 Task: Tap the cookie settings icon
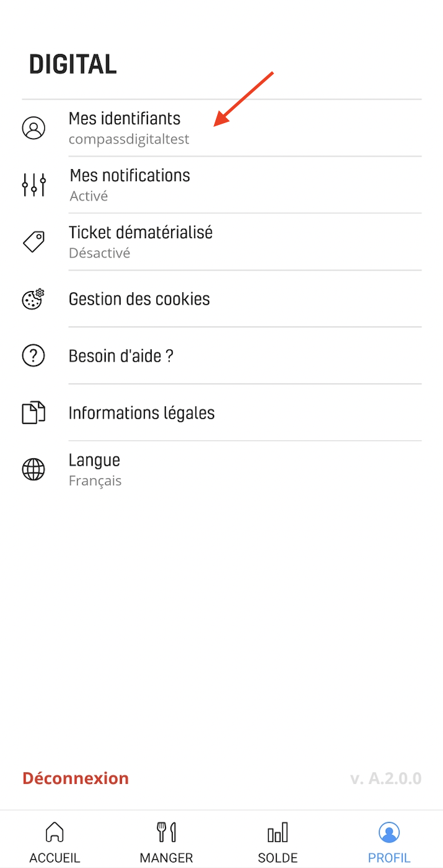click(34, 299)
